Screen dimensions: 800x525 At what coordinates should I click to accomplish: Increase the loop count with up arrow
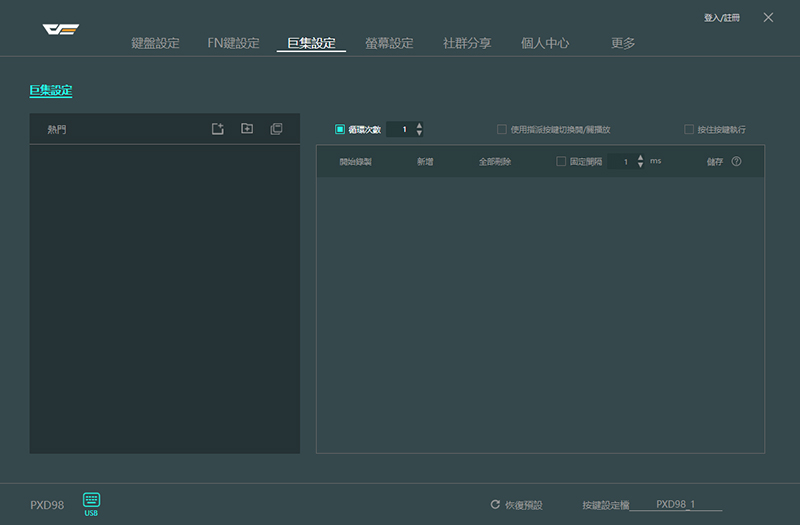coord(419,126)
